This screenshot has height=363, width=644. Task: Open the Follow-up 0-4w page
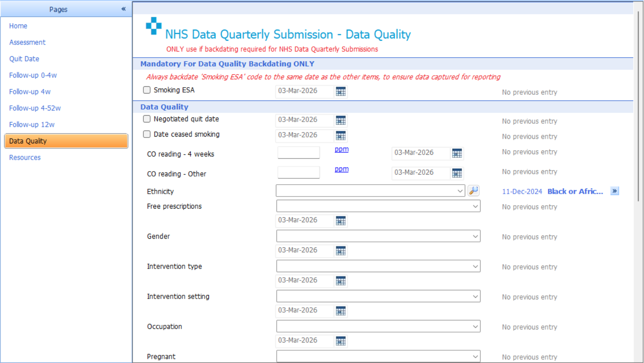coord(33,75)
